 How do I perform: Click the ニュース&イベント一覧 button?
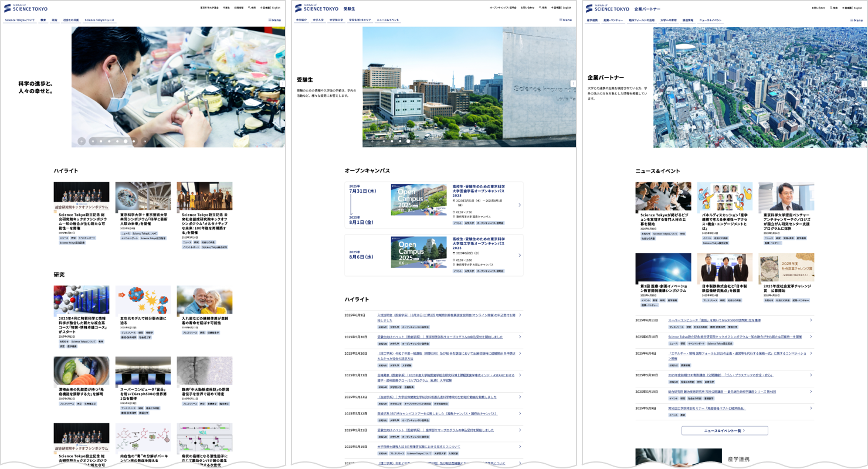(724, 430)
